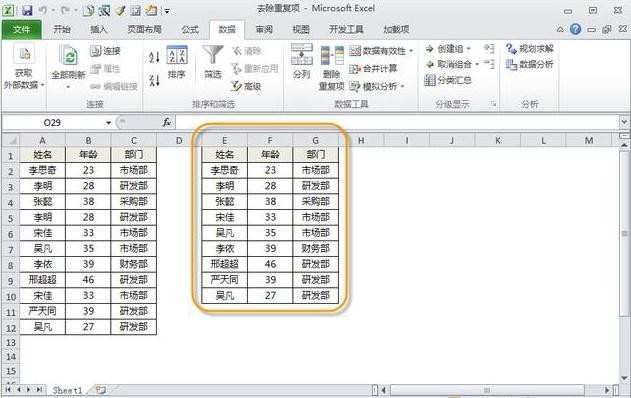Screen dimensions: 631x398
Task: Click cell E7 containing 李依
Action: tap(225, 248)
